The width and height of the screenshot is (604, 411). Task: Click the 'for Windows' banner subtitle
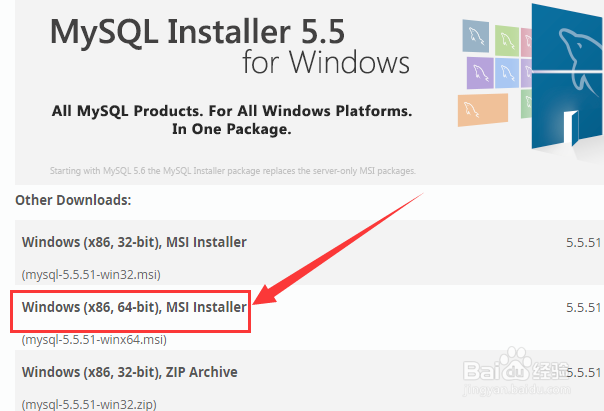(x=326, y=62)
